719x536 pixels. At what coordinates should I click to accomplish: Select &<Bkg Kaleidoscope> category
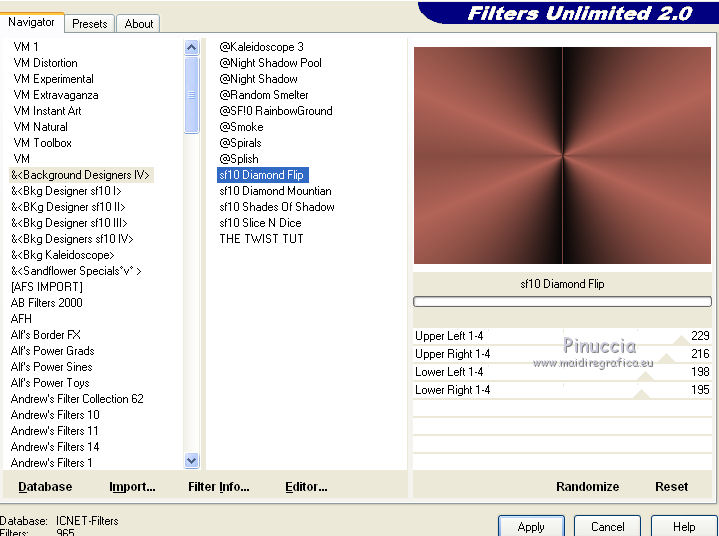point(62,255)
